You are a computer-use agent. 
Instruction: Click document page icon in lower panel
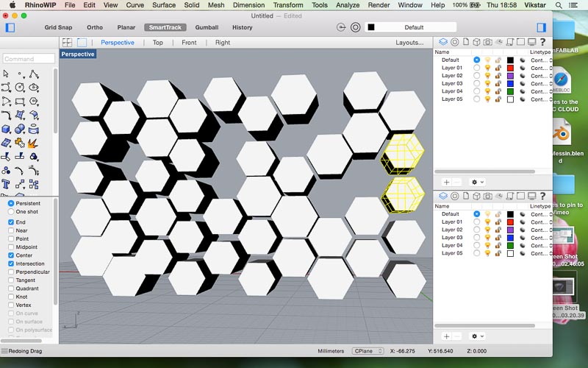466,196
